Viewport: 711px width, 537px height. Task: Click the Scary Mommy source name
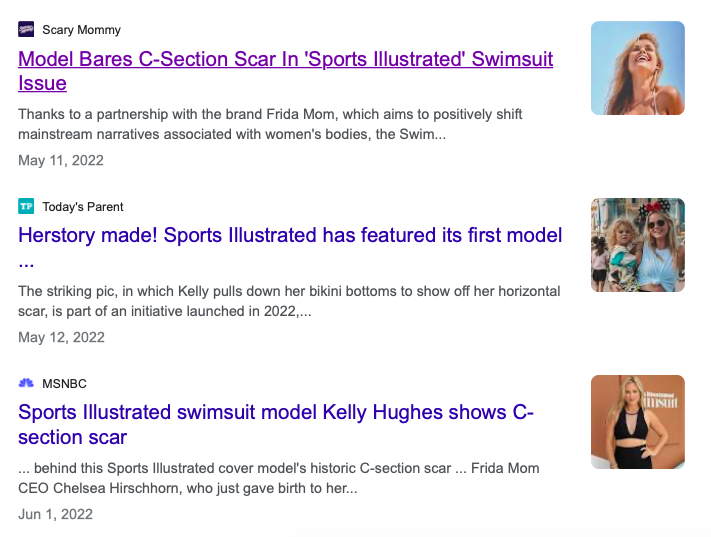tap(81, 30)
